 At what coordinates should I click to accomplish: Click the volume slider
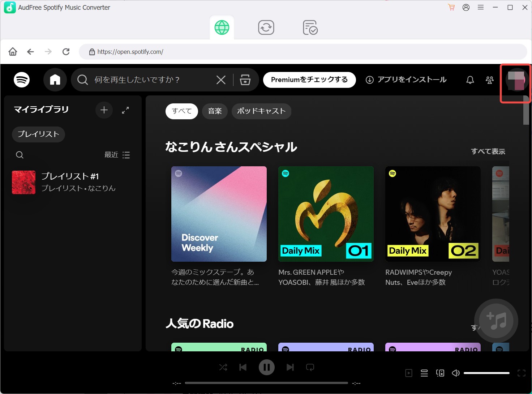point(486,373)
